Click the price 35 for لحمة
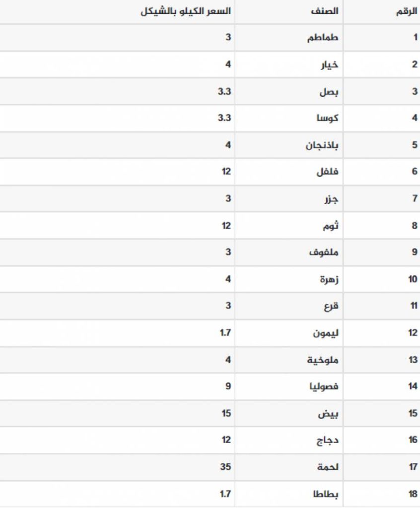Viewport: 420px width, 508px height. click(226, 467)
